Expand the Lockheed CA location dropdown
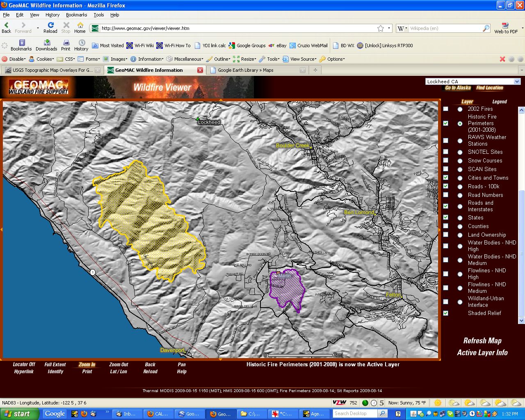Image resolution: width=525 pixels, height=420 pixels. (x=517, y=82)
